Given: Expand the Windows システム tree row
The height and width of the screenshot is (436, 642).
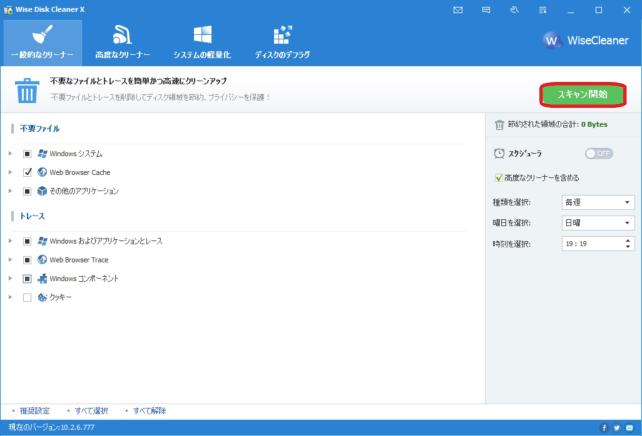Looking at the screenshot, I should click(10, 154).
